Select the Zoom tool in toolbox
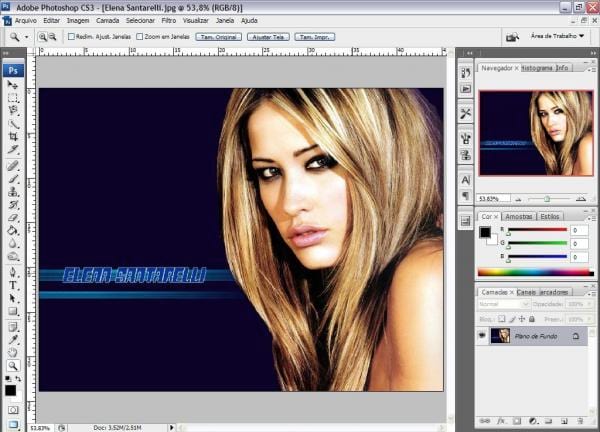Image resolution: width=600 pixels, height=432 pixels. [13, 366]
